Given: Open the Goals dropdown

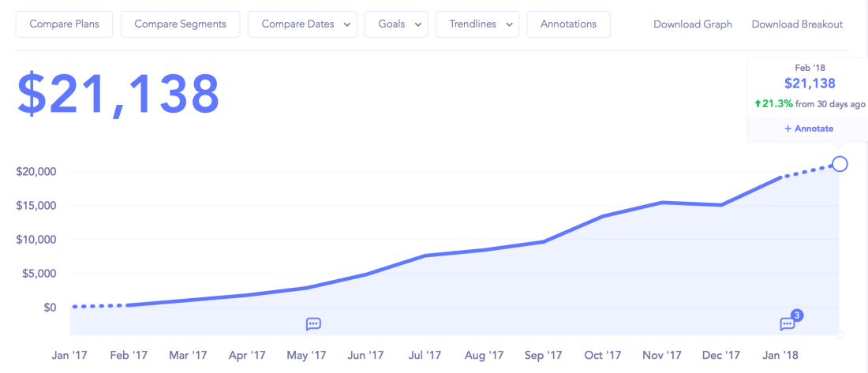Looking at the screenshot, I should click(396, 24).
